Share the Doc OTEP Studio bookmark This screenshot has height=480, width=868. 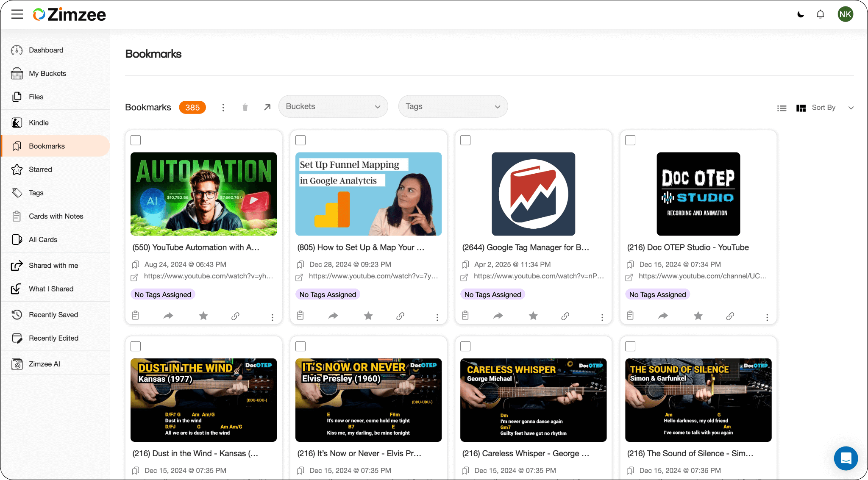(663, 316)
